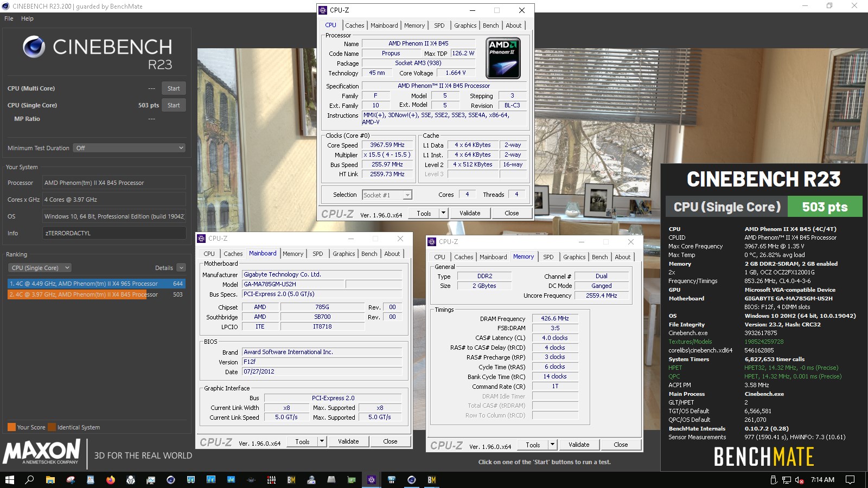Viewport: 868px width, 488px height.
Task: Open Tools dropdown arrow in Mainboard window
Action: pos(322,441)
